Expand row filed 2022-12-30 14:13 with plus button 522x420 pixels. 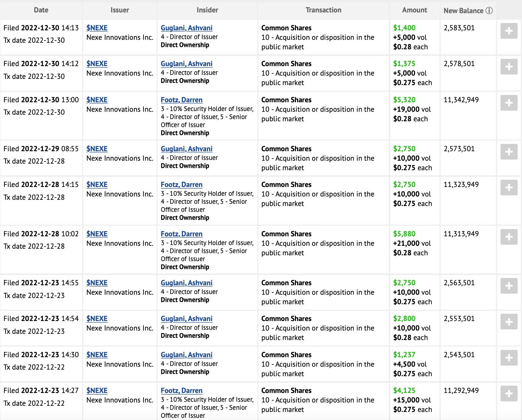click(x=509, y=31)
